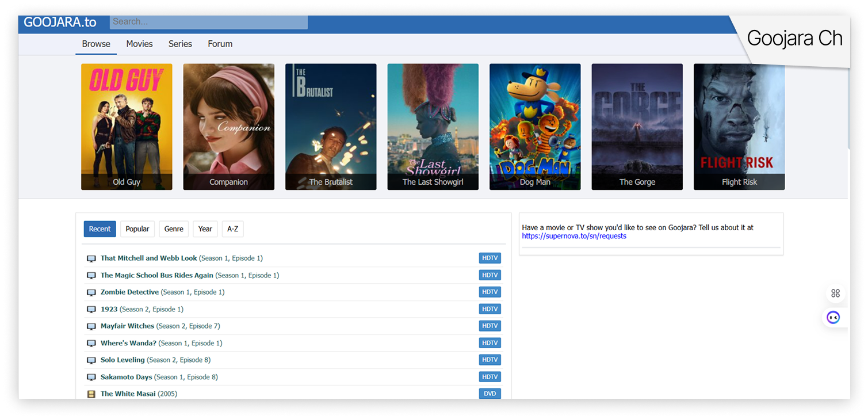
Task: Open the Dog Man movie poster
Action: pyautogui.click(x=535, y=127)
